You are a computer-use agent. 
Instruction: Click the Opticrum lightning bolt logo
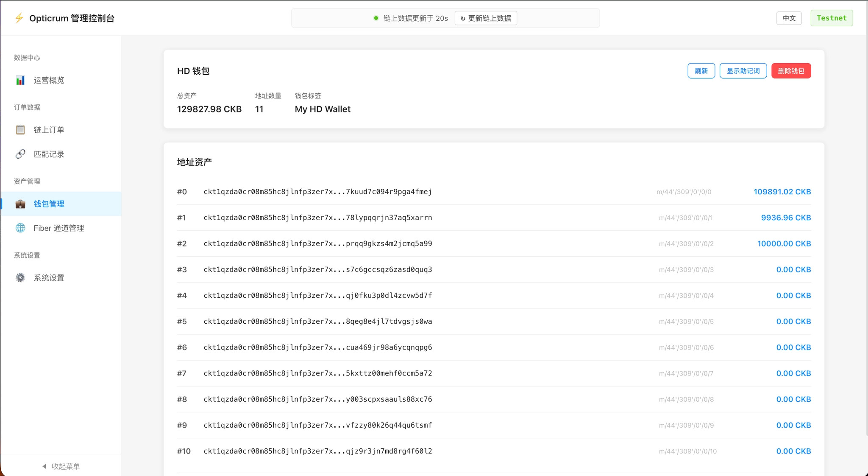tap(19, 18)
